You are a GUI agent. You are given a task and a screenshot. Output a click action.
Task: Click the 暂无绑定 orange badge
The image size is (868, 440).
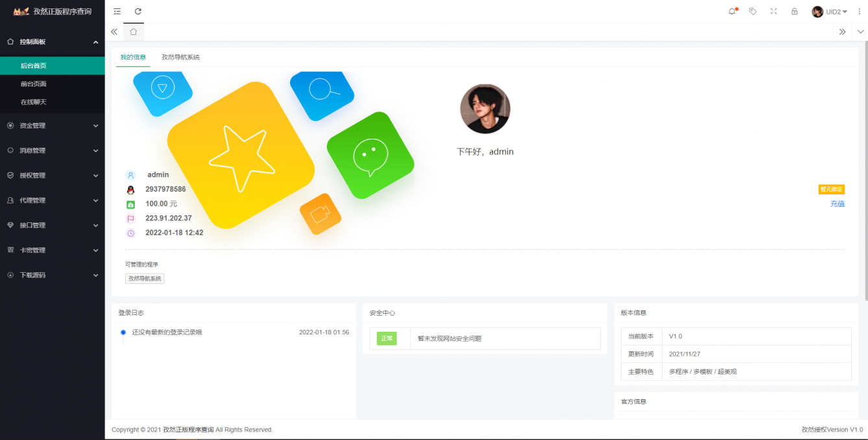832,189
